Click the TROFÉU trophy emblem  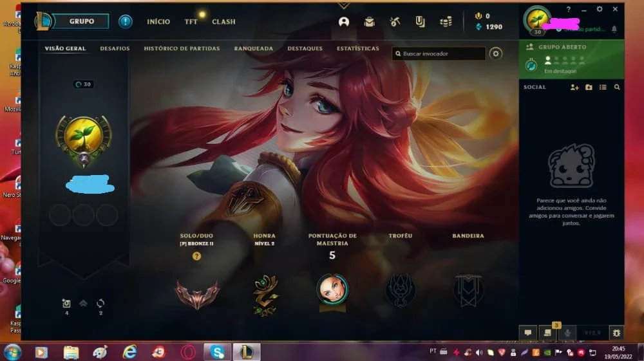401,290
